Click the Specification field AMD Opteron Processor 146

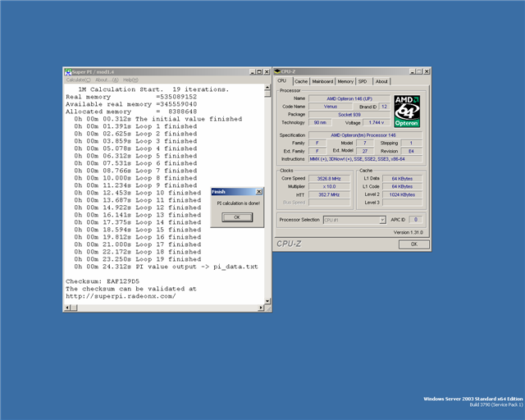[x=365, y=135]
